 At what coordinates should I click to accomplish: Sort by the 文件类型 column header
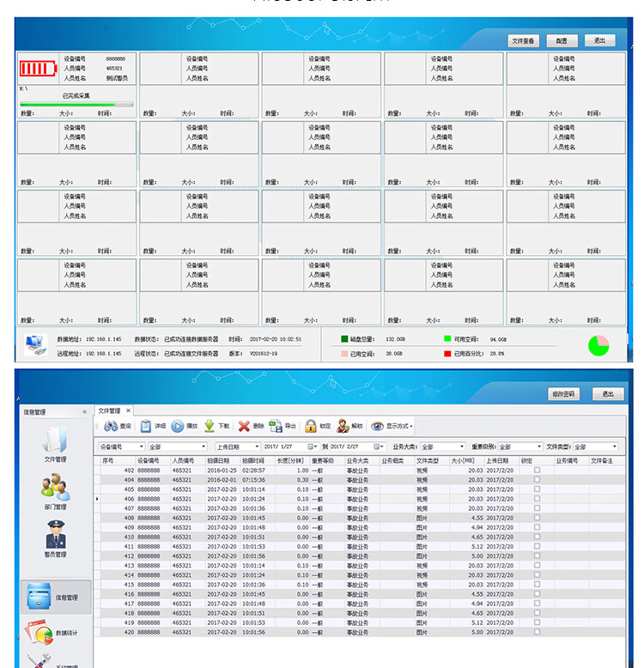[x=432, y=460]
